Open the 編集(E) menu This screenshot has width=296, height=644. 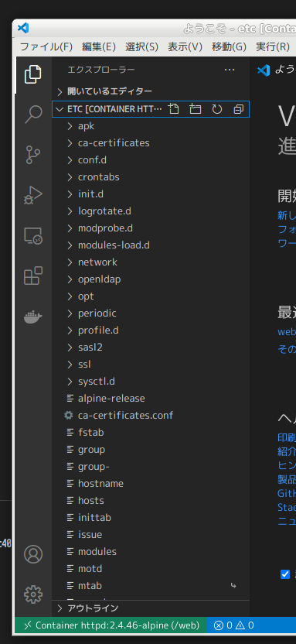point(98,46)
